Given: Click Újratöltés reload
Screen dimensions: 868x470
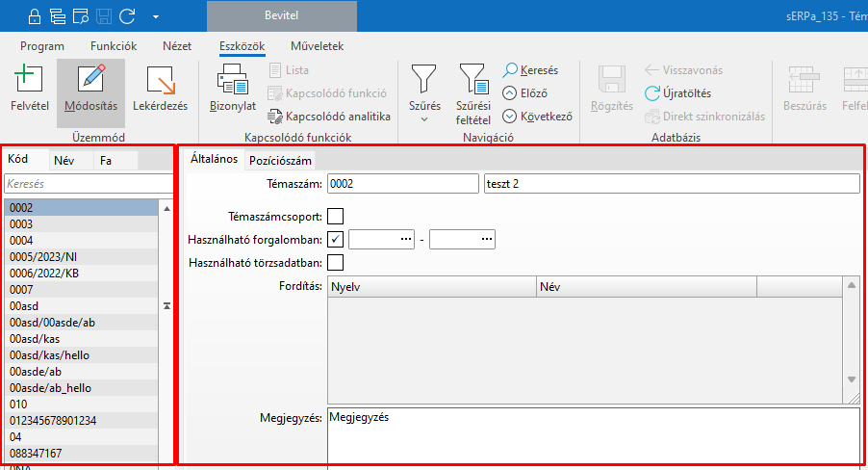Looking at the screenshot, I should tap(678, 93).
